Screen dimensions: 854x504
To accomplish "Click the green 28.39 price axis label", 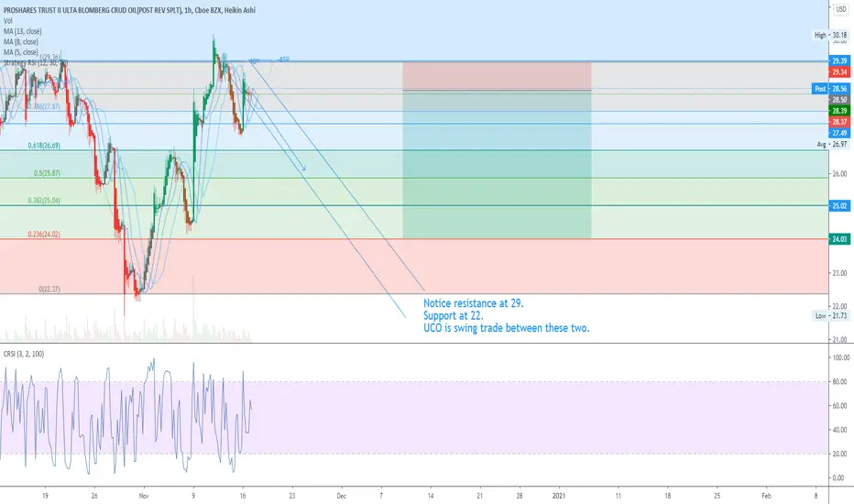I will tap(839, 111).
